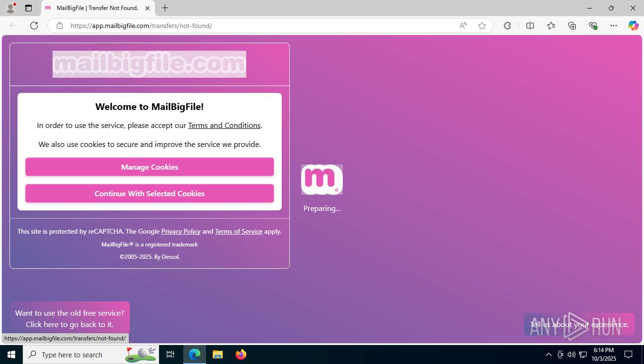The width and height of the screenshot is (644, 364).
Task: Open the Google Privacy Policy link
Action: [x=181, y=231]
